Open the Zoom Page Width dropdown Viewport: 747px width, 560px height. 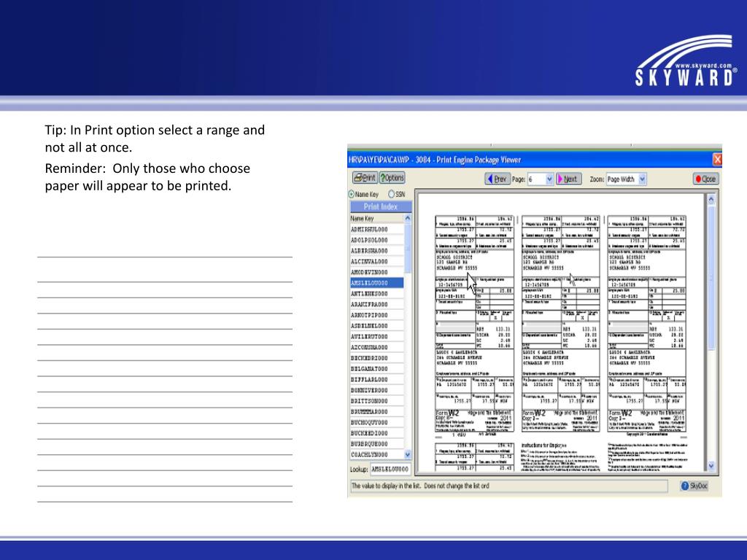642,179
